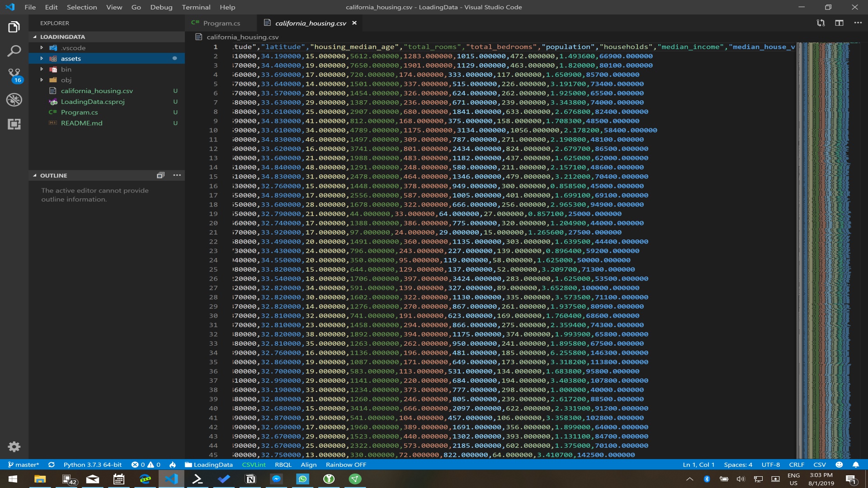Toggle Rainbow OFF in status bar

pyautogui.click(x=346, y=465)
